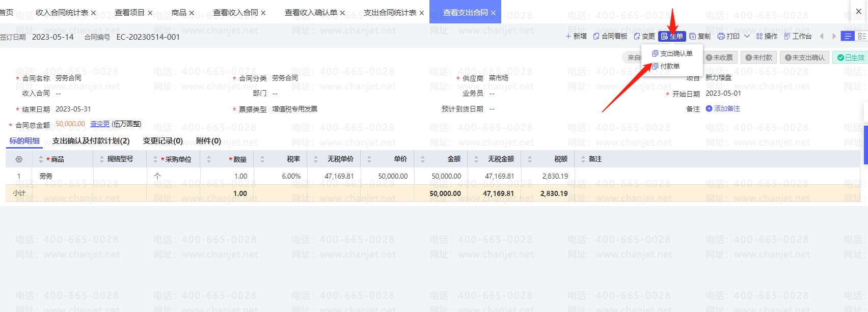Open the 工作台 workbench
The height and width of the screenshot is (312, 868).
(x=798, y=36)
